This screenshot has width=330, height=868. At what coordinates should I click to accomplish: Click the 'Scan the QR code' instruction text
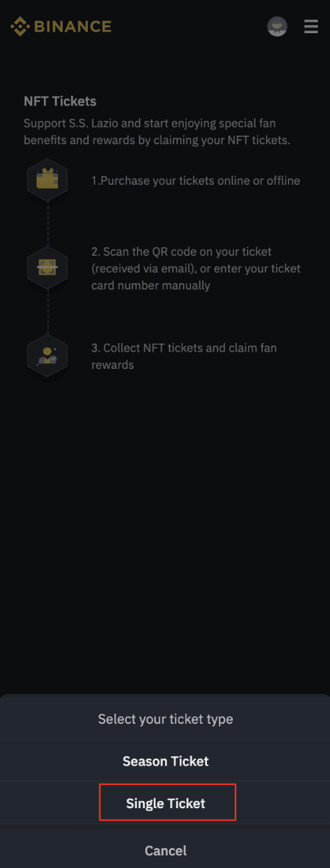pyautogui.click(x=196, y=269)
